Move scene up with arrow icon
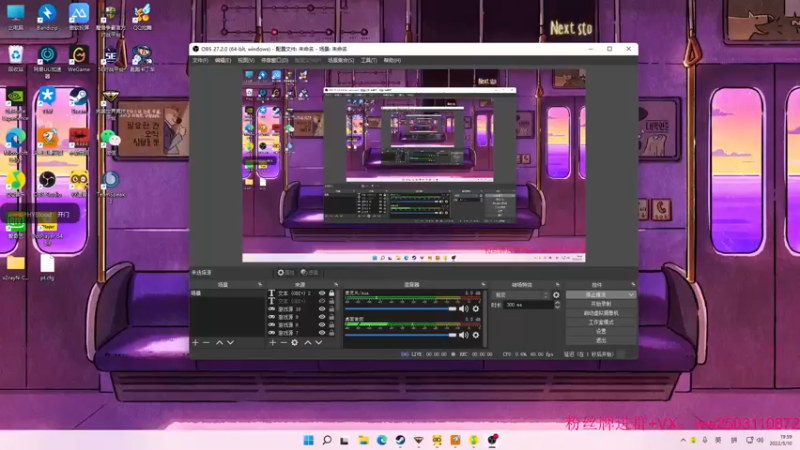This screenshot has width=800, height=450. tap(219, 342)
